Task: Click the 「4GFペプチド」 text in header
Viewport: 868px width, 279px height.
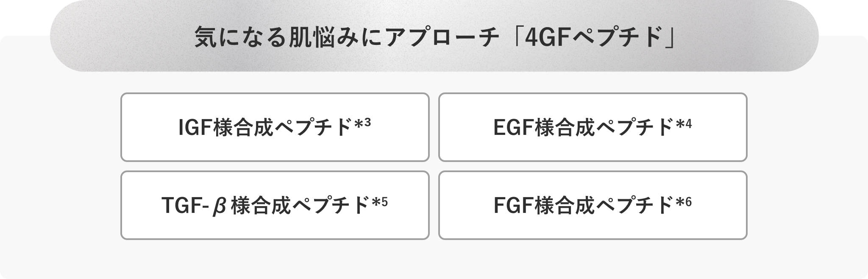Action: (x=593, y=38)
